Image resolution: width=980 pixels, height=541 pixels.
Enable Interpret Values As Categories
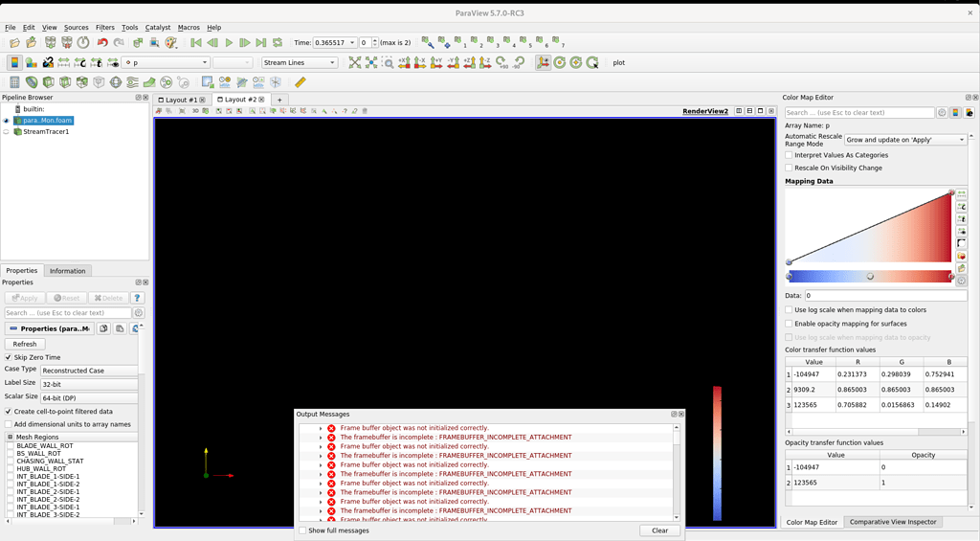click(789, 155)
